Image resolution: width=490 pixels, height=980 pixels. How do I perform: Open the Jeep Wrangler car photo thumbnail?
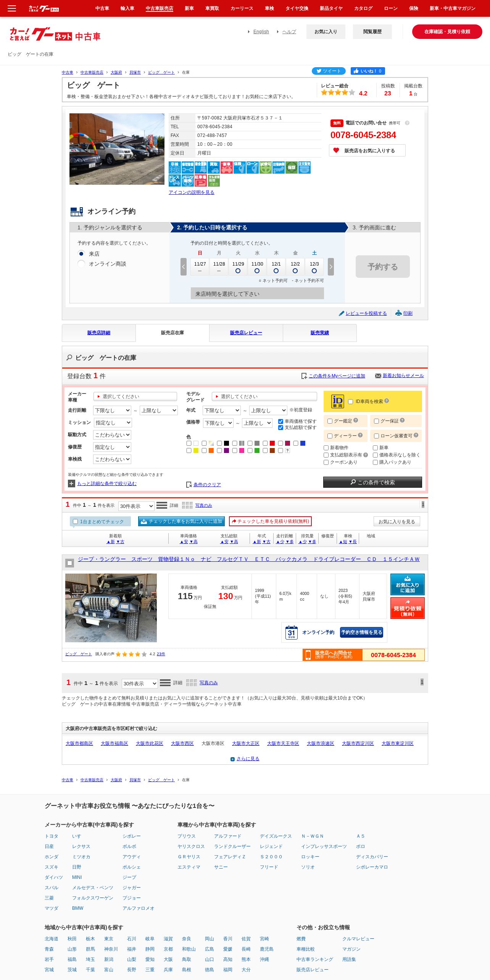click(x=111, y=608)
